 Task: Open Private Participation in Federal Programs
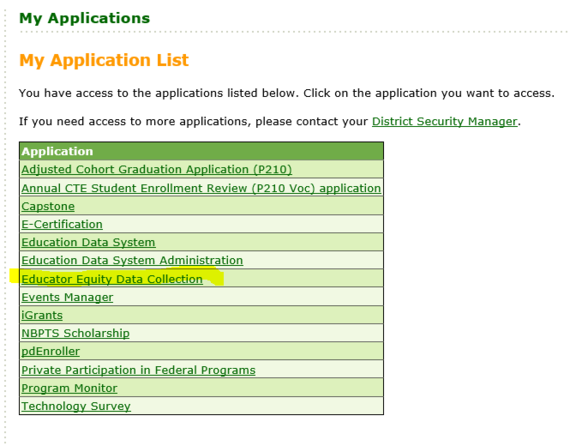(139, 370)
